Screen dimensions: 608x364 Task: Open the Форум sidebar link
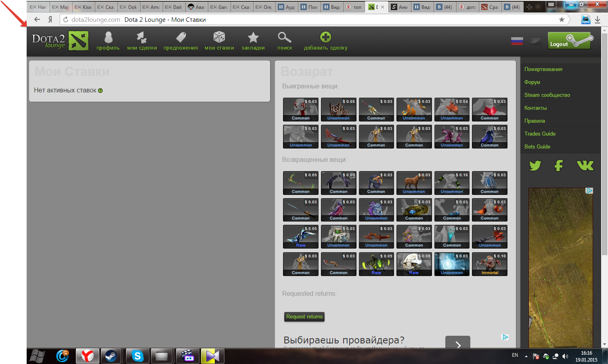[x=532, y=82]
